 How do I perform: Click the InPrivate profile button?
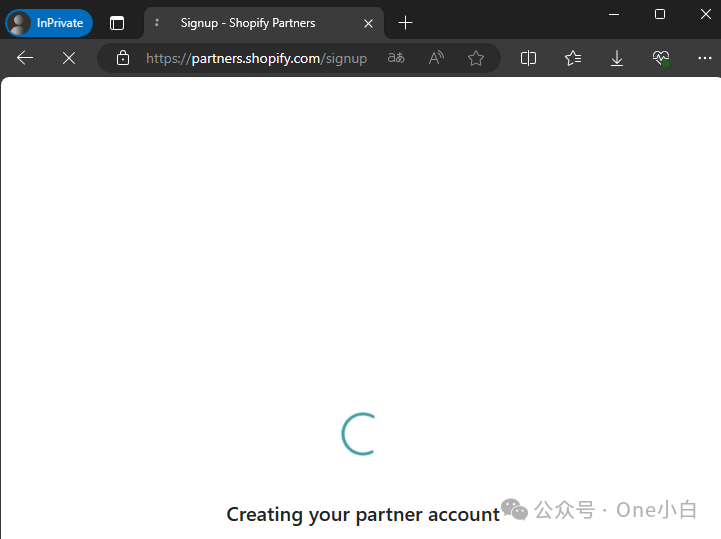(x=49, y=23)
